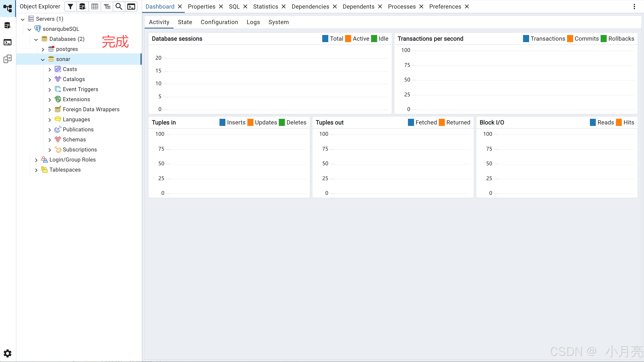
Task: Expand the Schemas node
Action: [50, 140]
